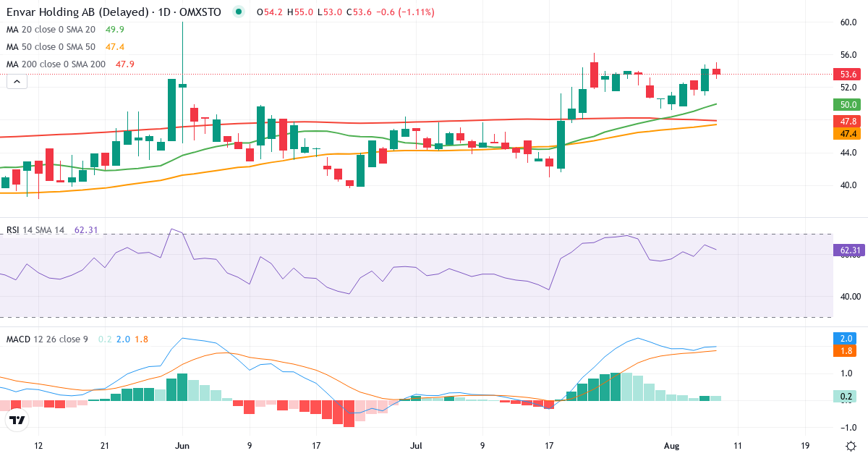Click the MACD 12 26 close 9 legend
This screenshot has height=456, width=868.
(47, 339)
